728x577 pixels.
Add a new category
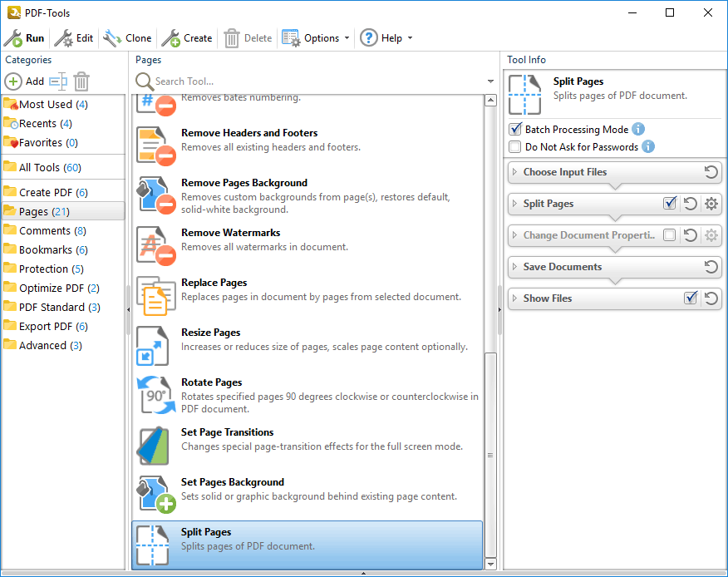coord(24,81)
